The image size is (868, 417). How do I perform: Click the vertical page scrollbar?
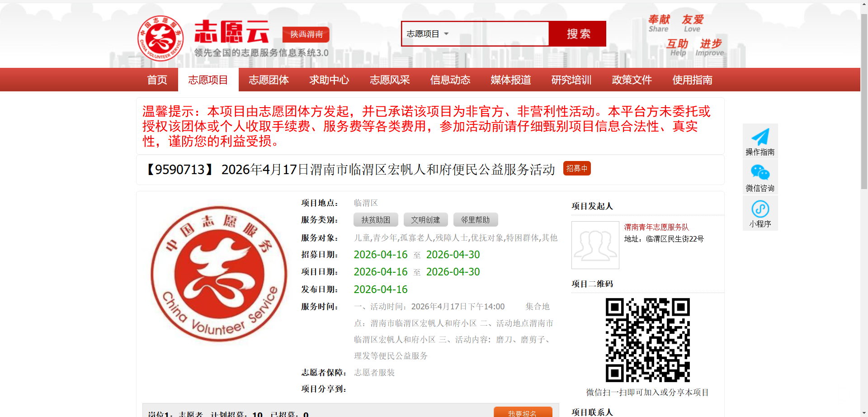click(x=864, y=100)
